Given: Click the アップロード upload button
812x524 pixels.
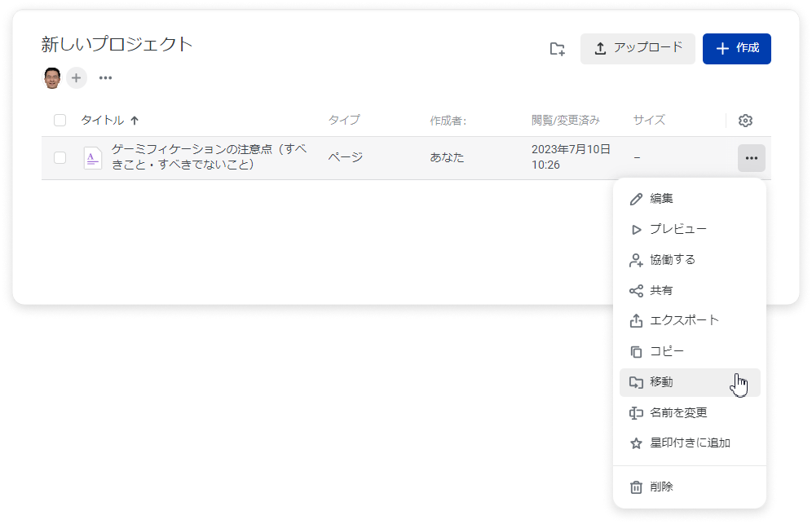Looking at the screenshot, I should click(x=638, y=49).
